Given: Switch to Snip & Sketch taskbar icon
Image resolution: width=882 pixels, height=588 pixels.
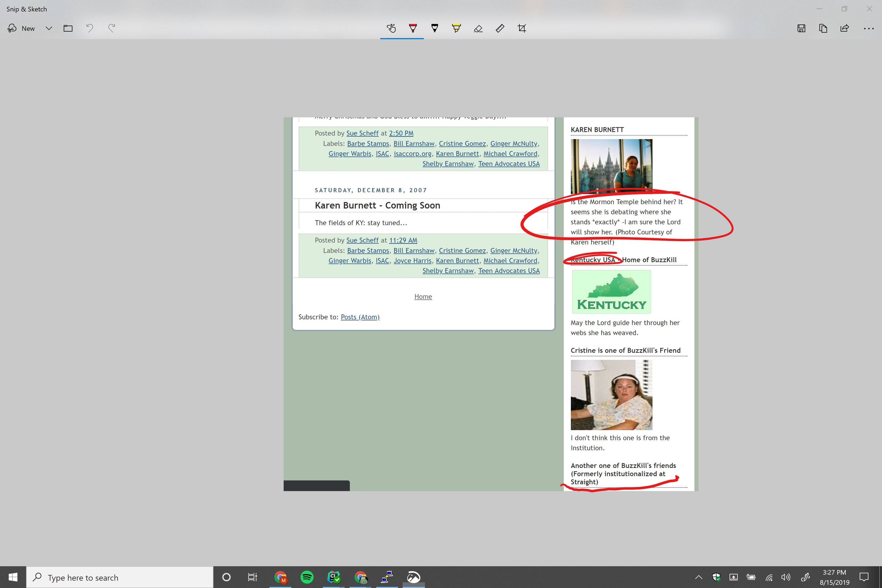Looking at the screenshot, I should pyautogui.click(x=414, y=577).
